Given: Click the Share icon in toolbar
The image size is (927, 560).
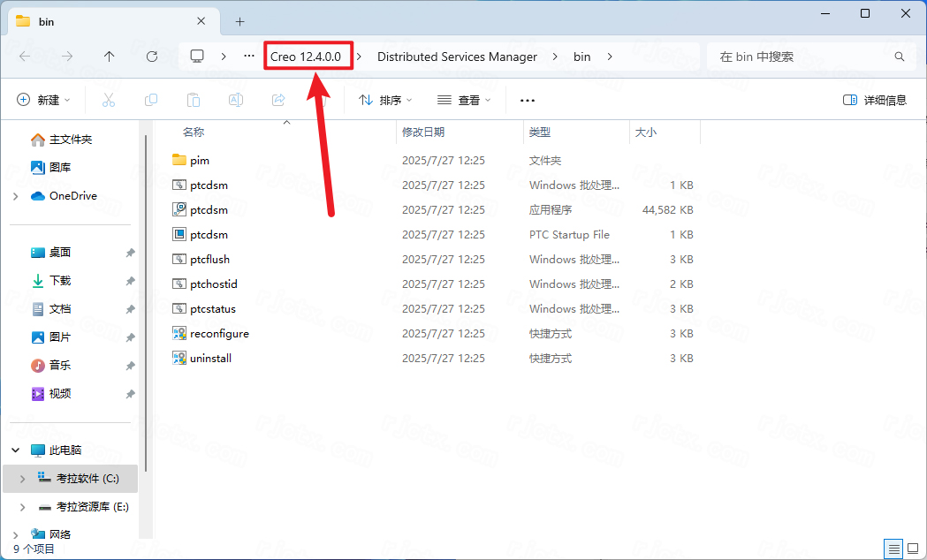Looking at the screenshot, I should 278,100.
